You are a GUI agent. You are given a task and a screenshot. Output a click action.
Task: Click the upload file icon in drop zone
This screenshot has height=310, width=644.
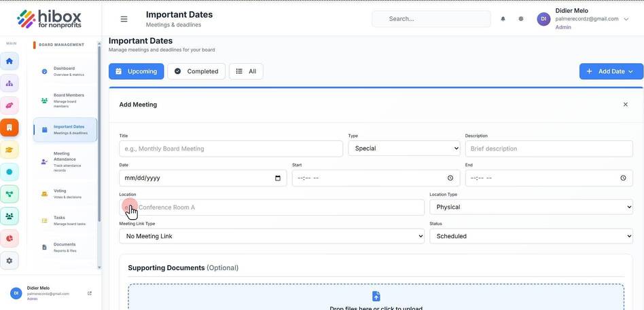tap(376, 296)
